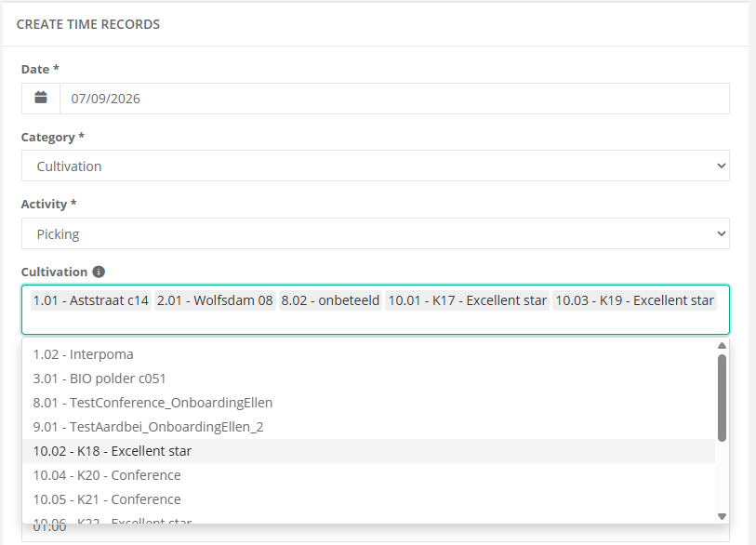Click the Cultivation multi-select field
756x545 pixels.
coord(375,310)
